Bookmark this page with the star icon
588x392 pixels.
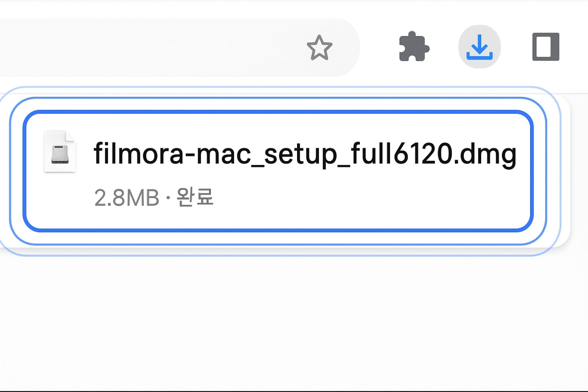[x=319, y=47]
